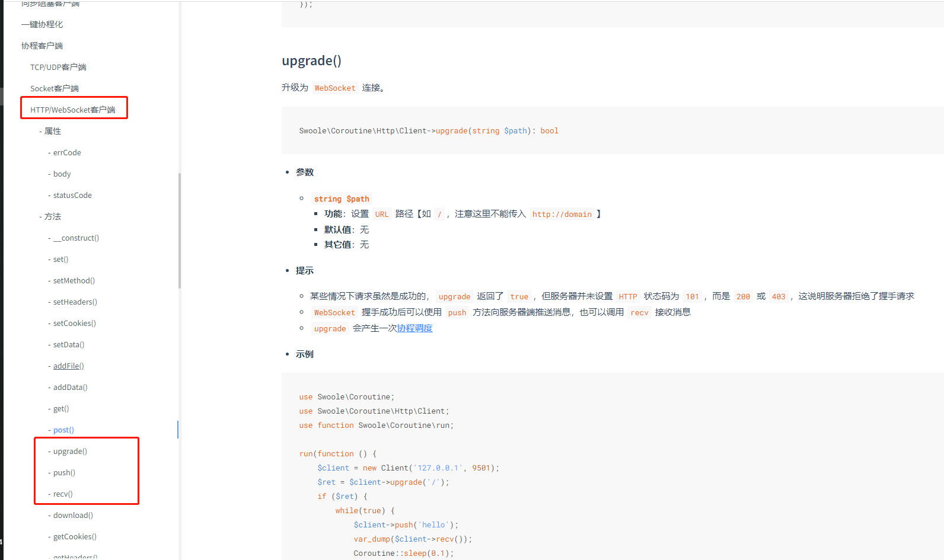Open 协程客户端 sidebar section
The height and width of the screenshot is (560, 944).
42,46
